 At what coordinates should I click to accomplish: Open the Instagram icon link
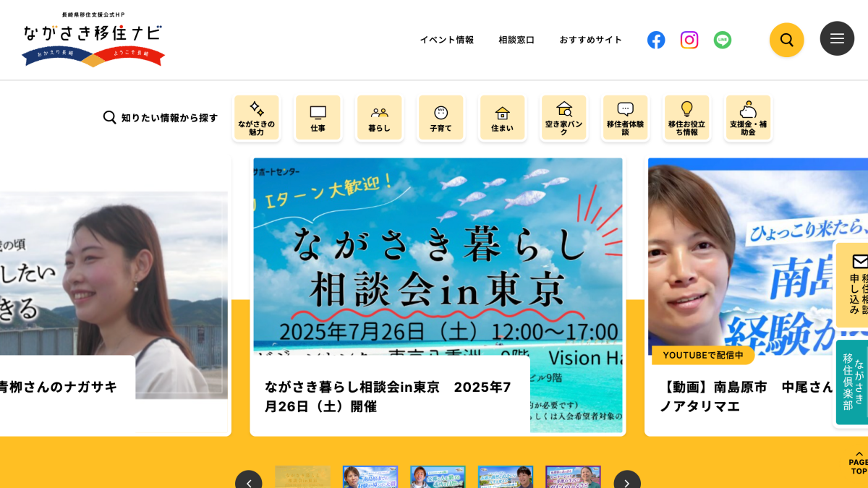click(689, 40)
